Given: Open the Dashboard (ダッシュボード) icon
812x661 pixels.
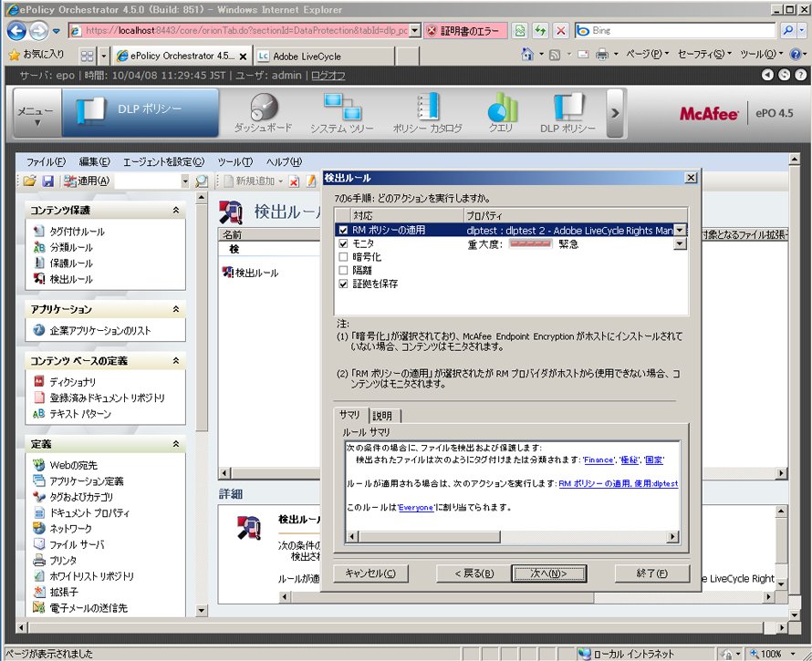Looking at the screenshot, I should [263, 113].
